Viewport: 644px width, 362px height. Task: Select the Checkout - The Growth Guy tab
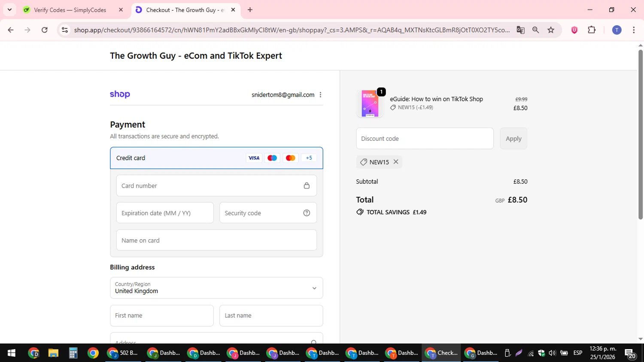click(x=185, y=10)
